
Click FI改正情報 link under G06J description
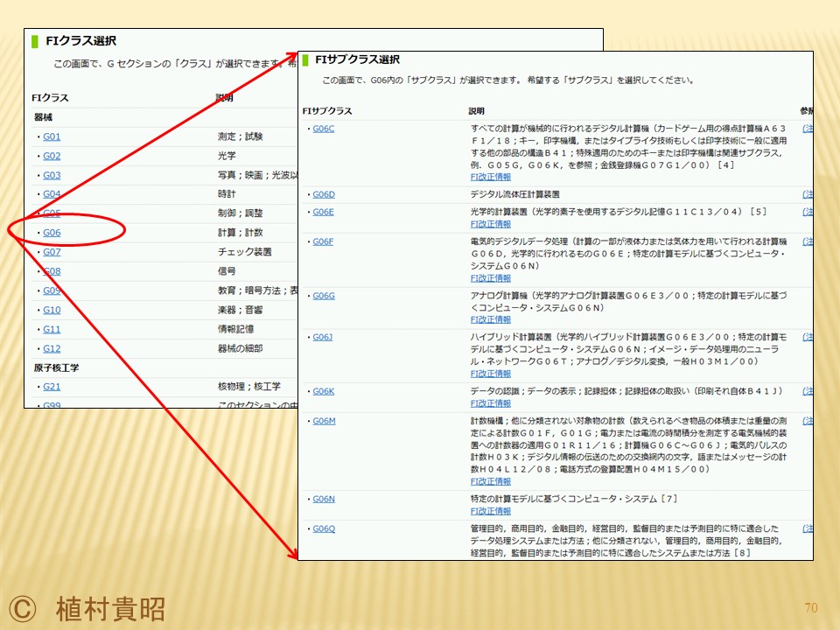(491, 374)
